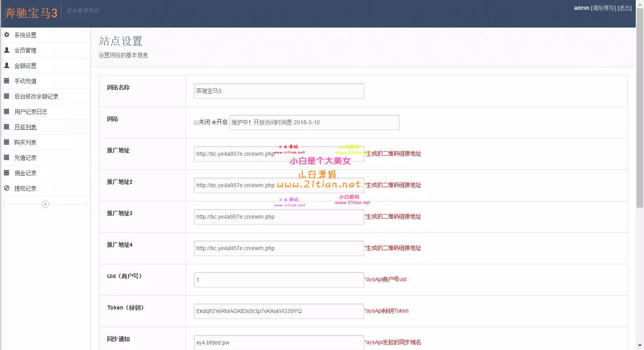644x350 pixels.
Task: Click the ban circle icon beside 提现记录
Action: [x=7, y=188]
